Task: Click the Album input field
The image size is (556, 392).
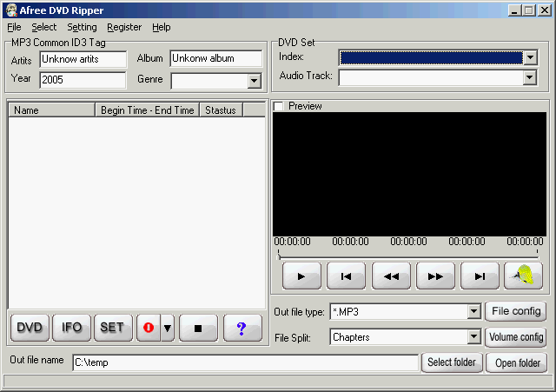Action: click(216, 58)
